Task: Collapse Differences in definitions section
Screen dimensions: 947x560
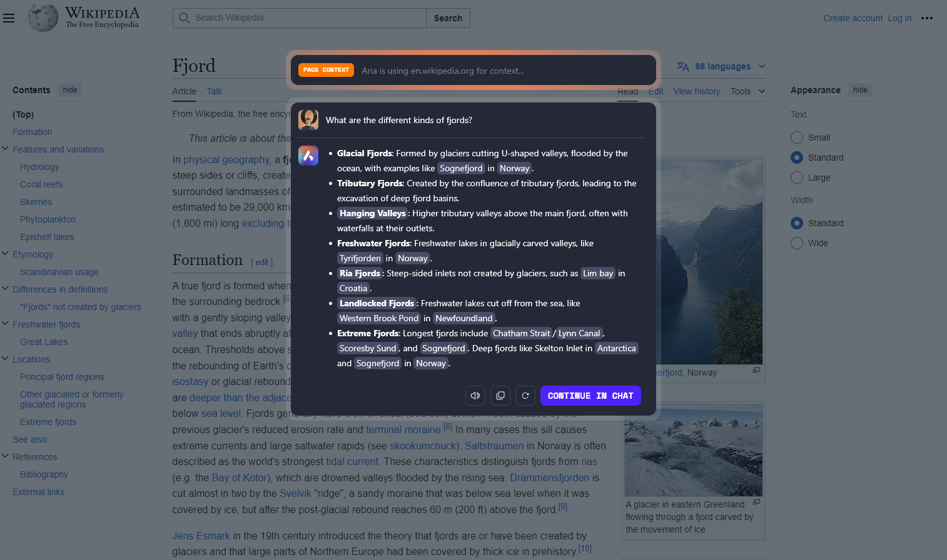Action: coord(6,289)
